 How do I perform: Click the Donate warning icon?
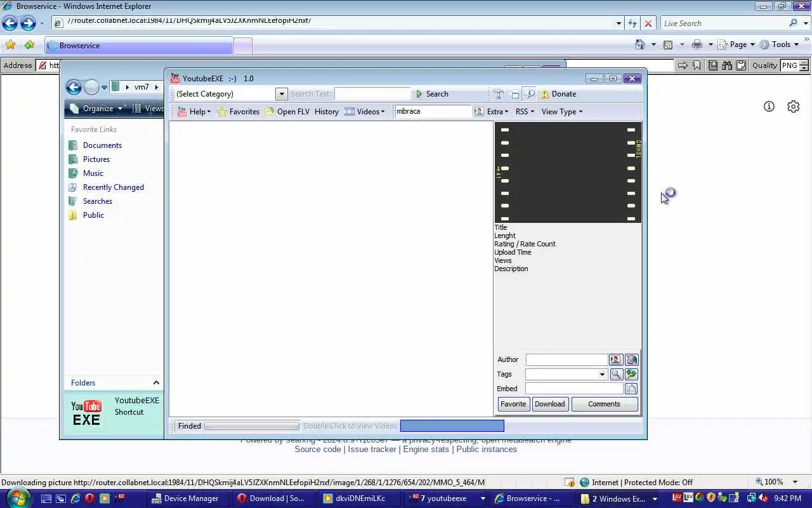(x=544, y=94)
